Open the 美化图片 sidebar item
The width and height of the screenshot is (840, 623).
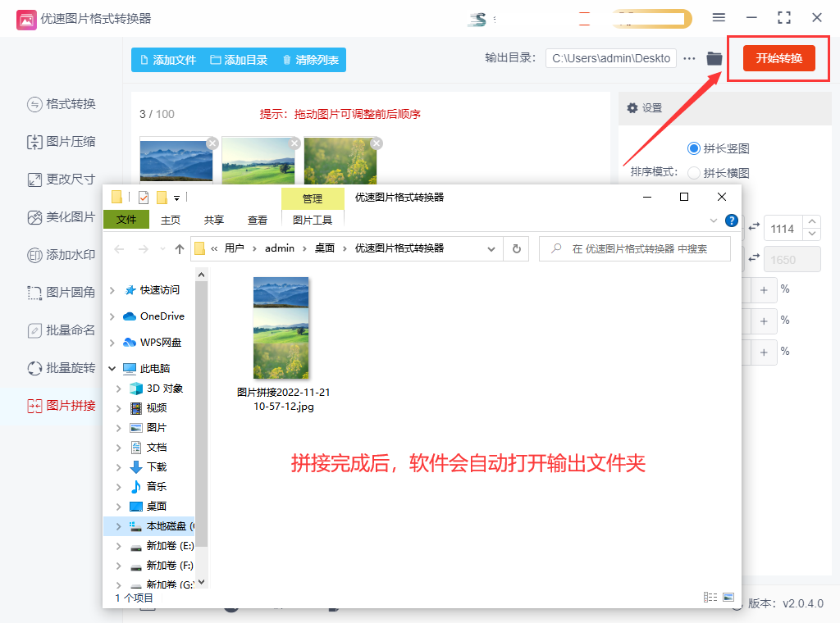pos(61,217)
